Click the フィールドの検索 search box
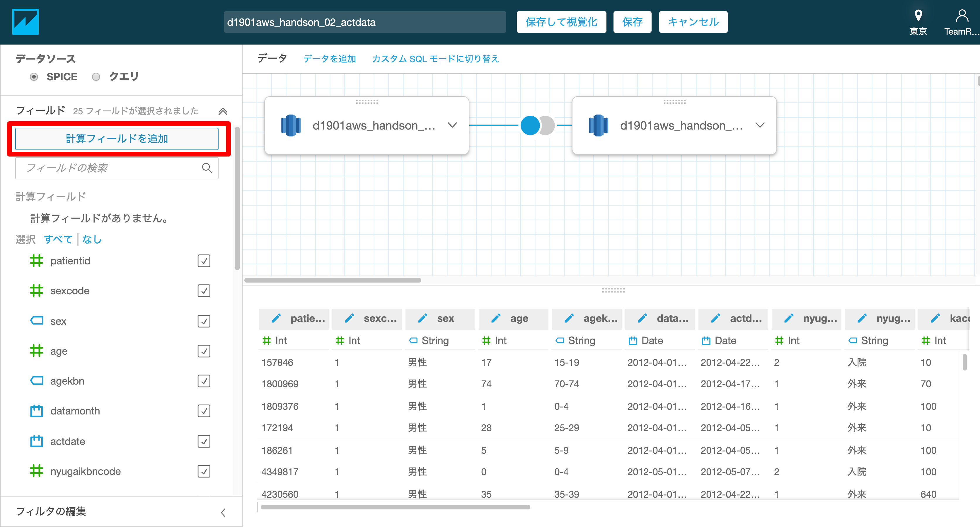980x527 pixels. click(117, 168)
